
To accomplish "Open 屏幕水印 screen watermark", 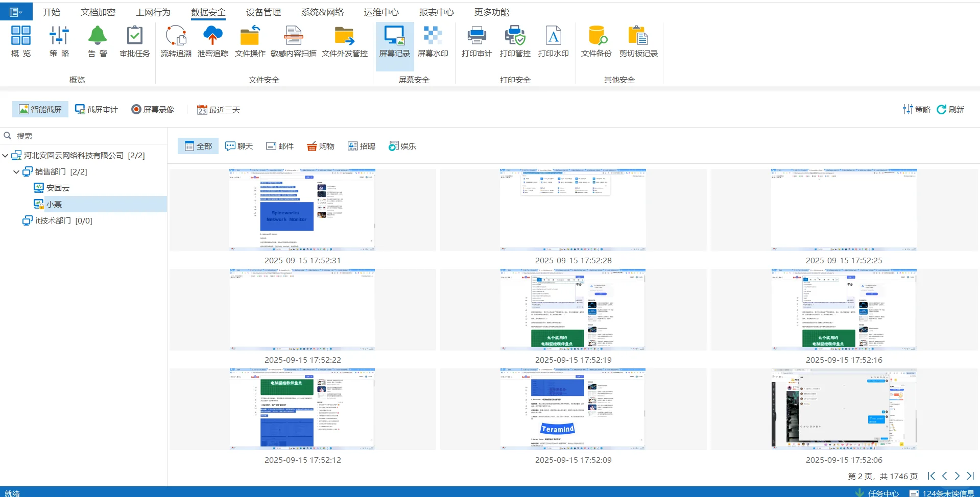I will (433, 41).
